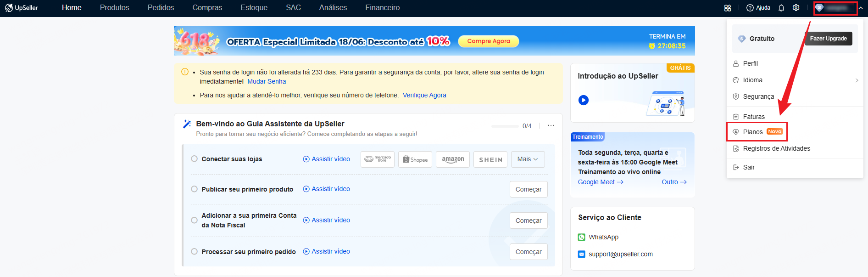Open the Outro training link
Viewport: 868px width, 277px height.
click(x=674, y=182)
